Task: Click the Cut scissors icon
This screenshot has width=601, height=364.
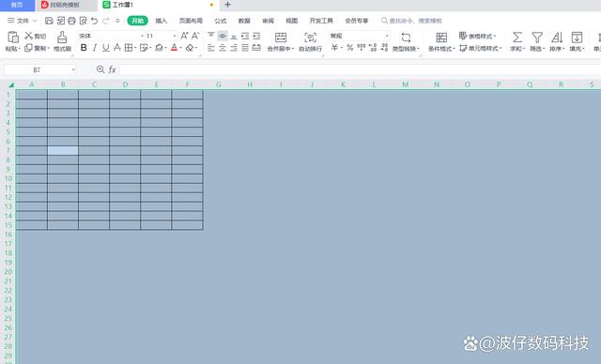Action: point(29,36)
